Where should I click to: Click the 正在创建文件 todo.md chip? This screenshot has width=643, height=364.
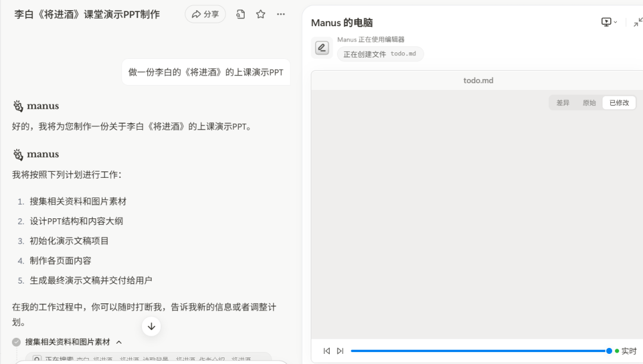pos(380,54)
